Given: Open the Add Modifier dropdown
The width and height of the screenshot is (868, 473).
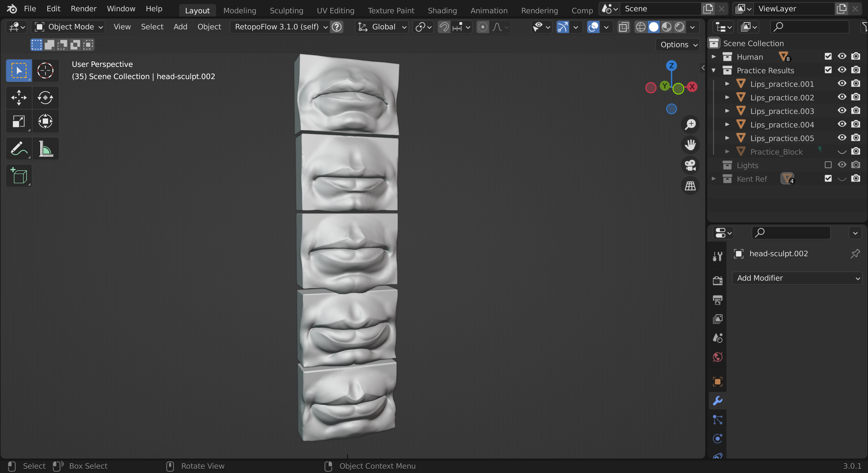Looking at the screenshot, I should point(797,278).
